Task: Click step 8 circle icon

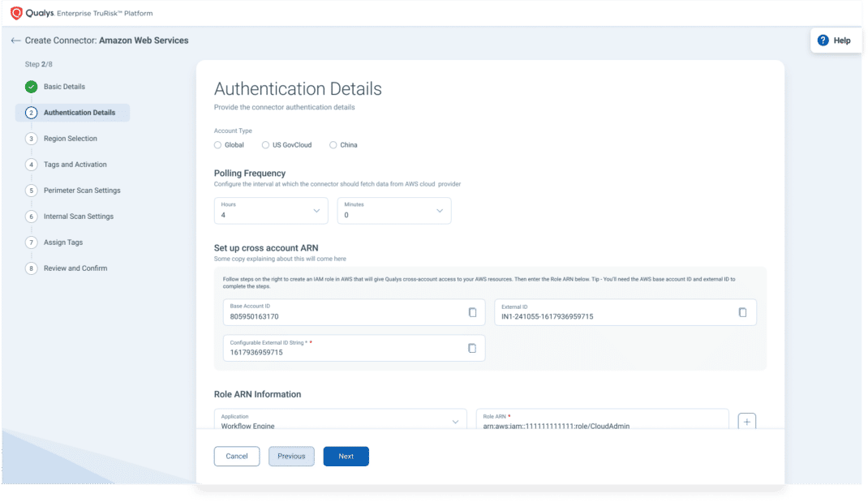Action: [31, 268]
